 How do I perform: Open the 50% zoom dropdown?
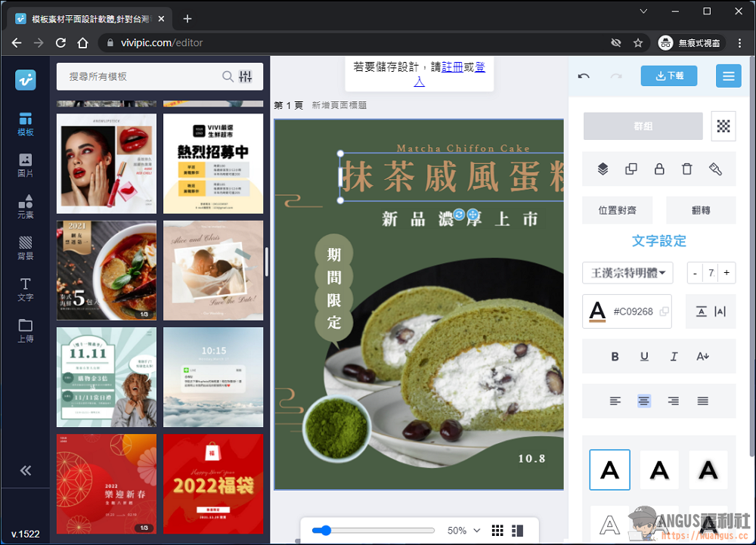click(x=463, y=531)
